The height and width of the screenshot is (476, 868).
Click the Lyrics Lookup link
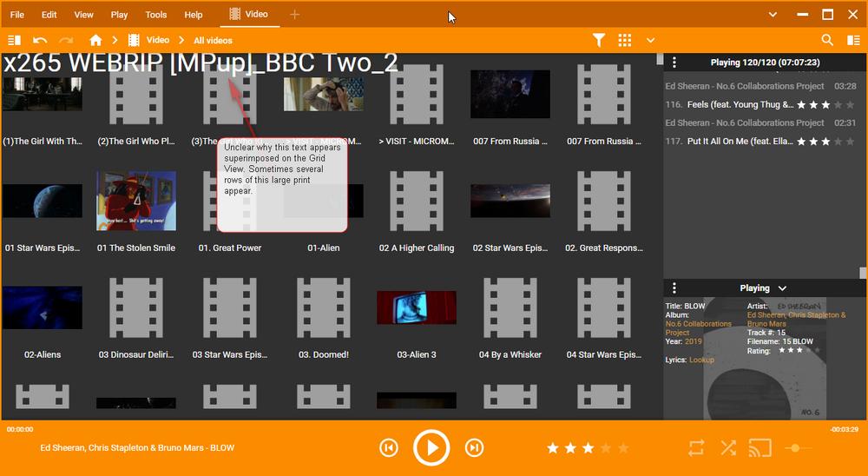pyautogui.click(x=701, y=360)
